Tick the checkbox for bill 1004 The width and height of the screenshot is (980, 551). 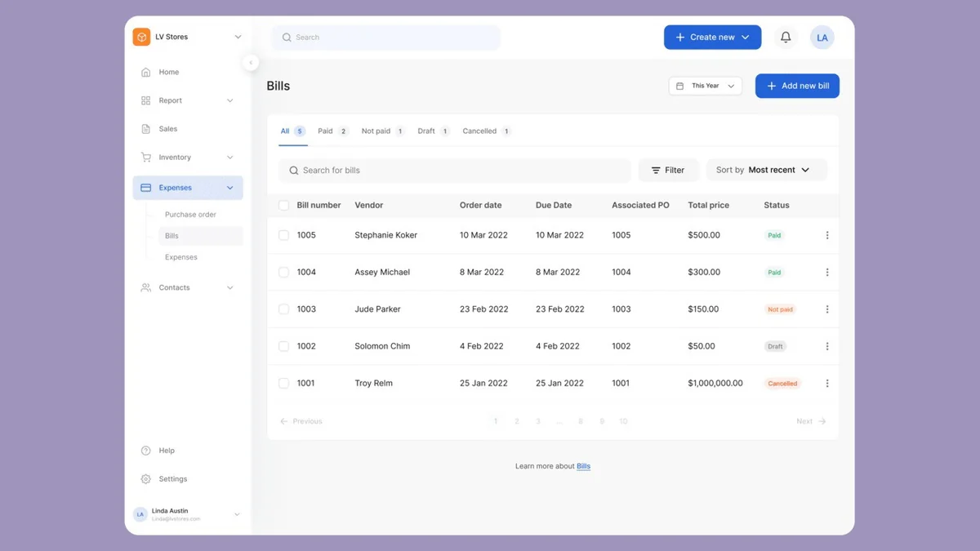pyautogui.click(x=284, y=273)
